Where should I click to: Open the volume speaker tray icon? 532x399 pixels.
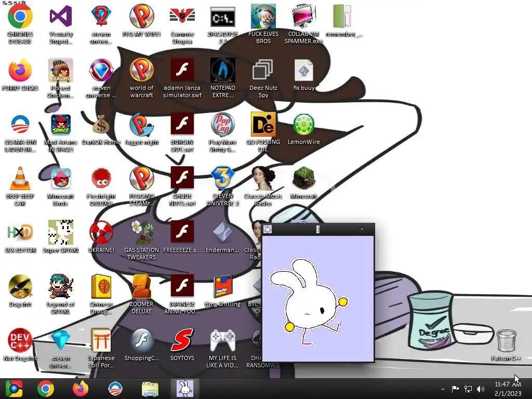(481, 389)
